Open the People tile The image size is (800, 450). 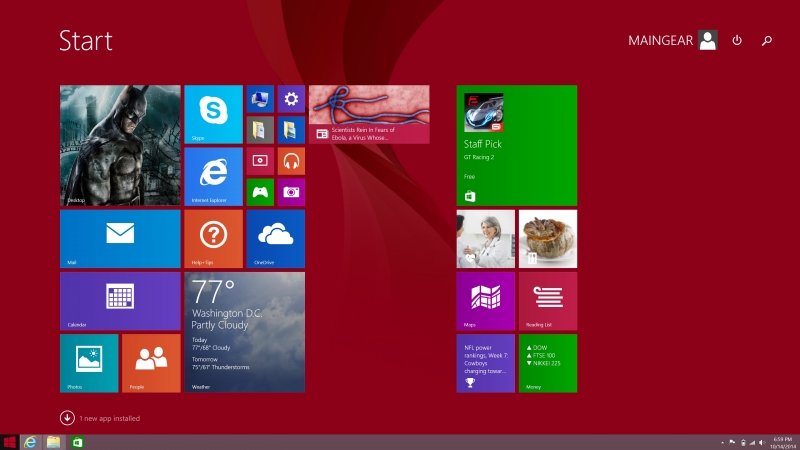(151, 363)
